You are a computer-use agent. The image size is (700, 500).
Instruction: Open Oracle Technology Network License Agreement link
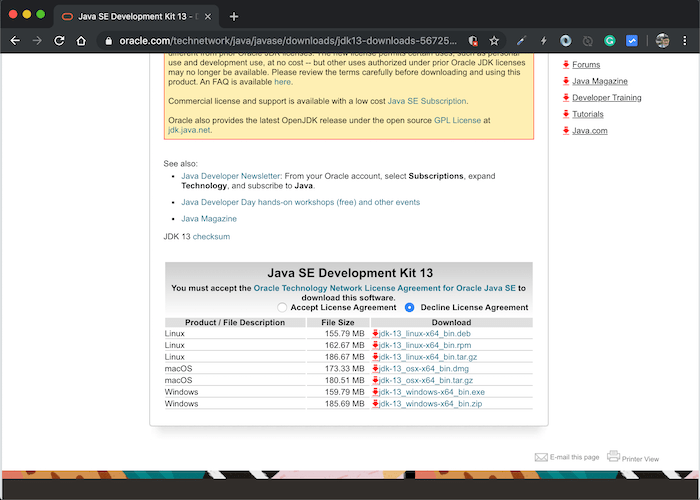384,288
